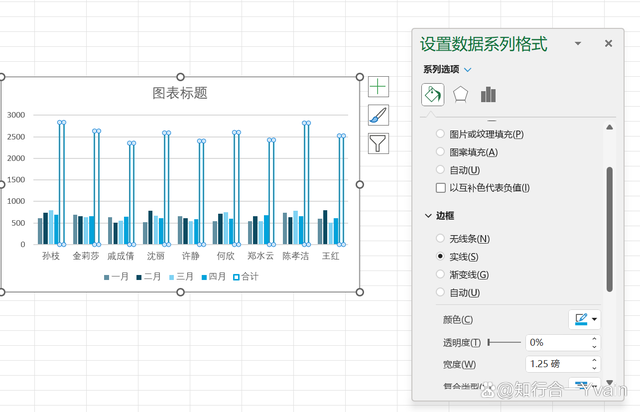Viewport: 640px width, 412px height.
Task: Select 无线条(N) border option
Action: (x=440, y=238)
